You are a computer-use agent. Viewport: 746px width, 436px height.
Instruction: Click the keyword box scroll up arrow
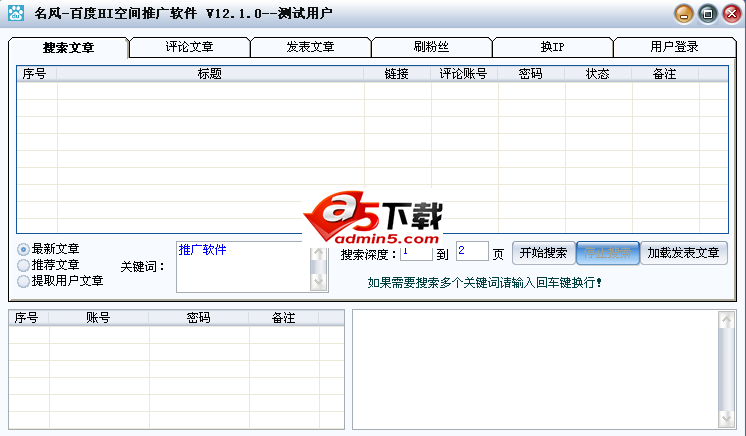pos(318,253)
